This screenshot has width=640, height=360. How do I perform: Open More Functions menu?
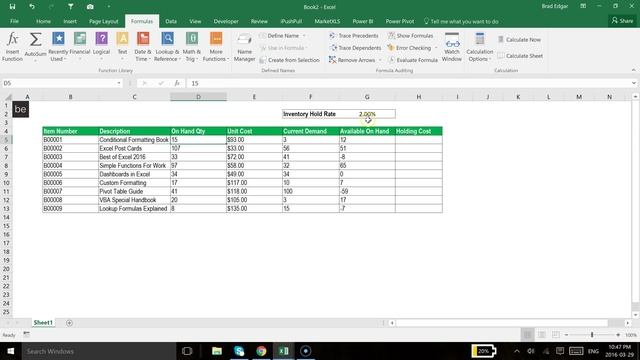216,47
